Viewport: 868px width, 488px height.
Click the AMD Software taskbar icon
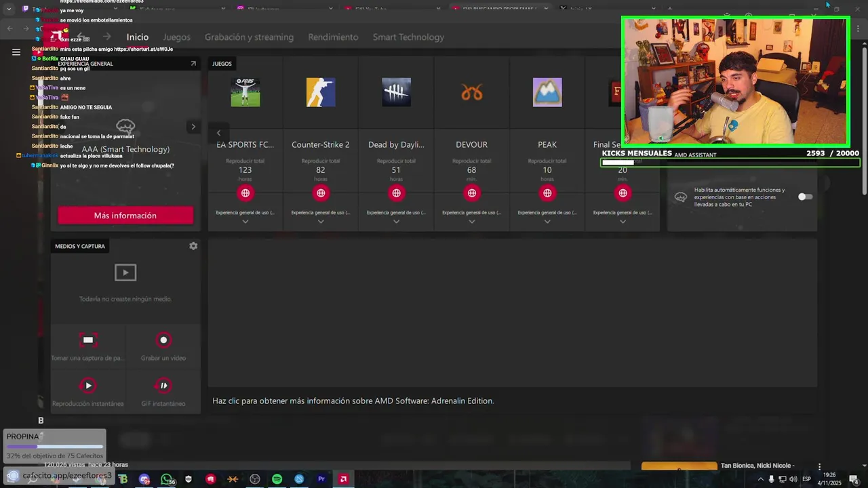tap(344, 479)
